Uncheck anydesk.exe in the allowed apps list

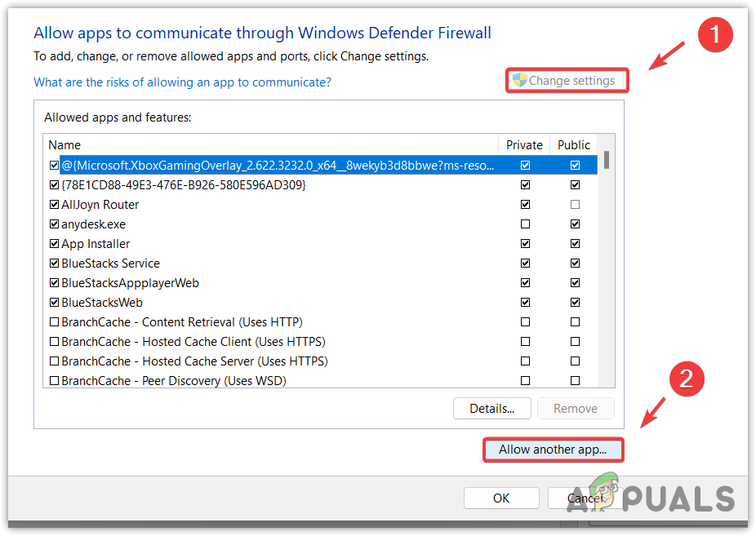coord(54,224)
